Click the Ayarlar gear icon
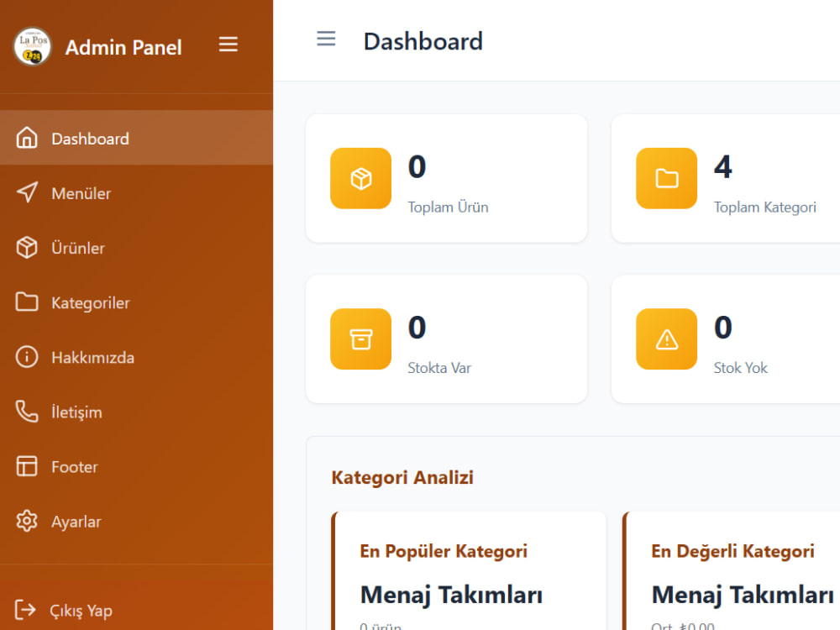 (x=27, y=521)
